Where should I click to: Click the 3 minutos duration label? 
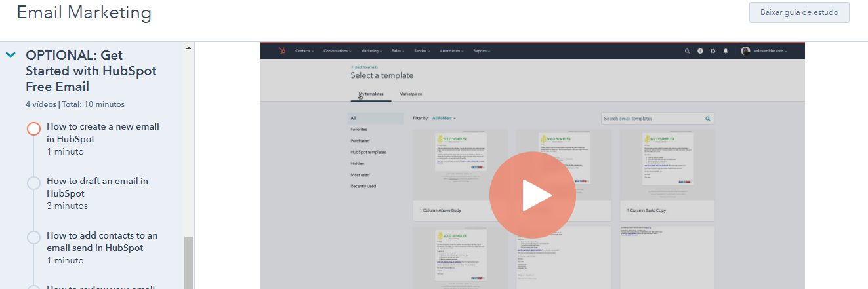pyautogui.click(x=67, y=206)
